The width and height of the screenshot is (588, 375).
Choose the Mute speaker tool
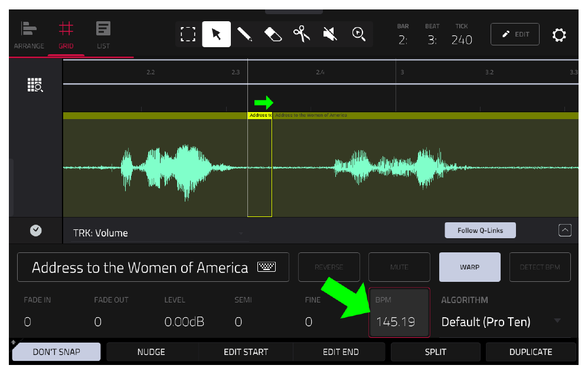coord(330,34)
